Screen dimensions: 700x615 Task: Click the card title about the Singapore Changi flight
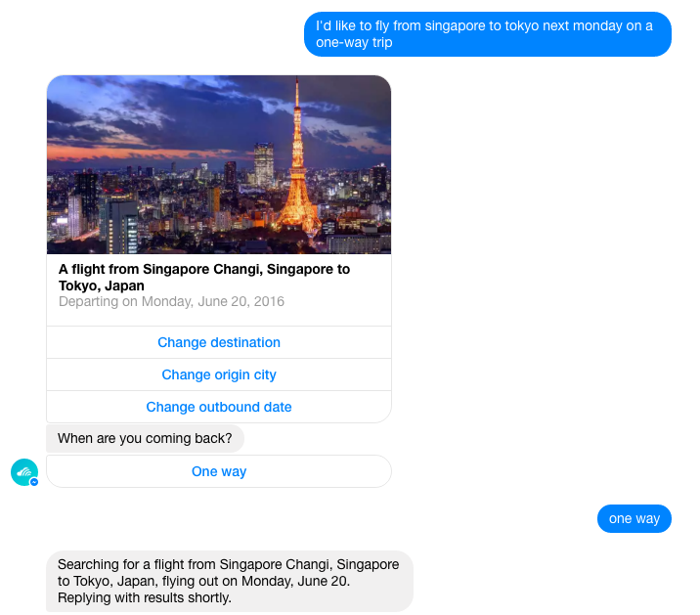(204, 278)
